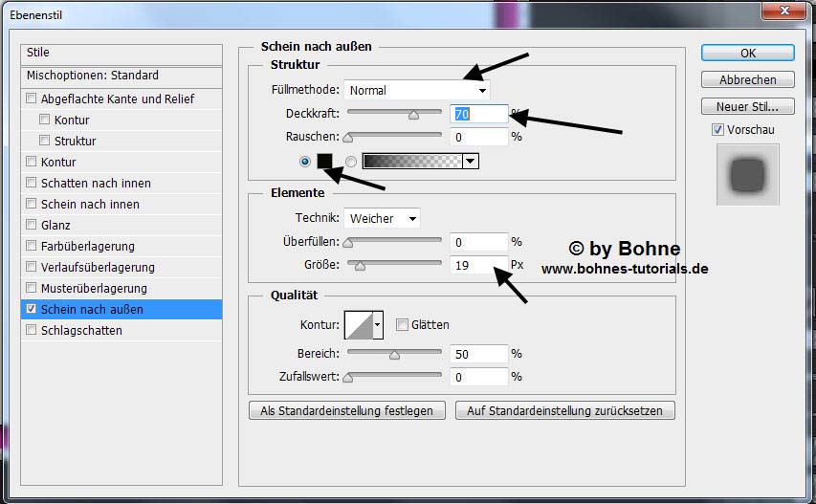Click the Neuer Stil... button
The image size is (816, 504).
tap(747, 106)
